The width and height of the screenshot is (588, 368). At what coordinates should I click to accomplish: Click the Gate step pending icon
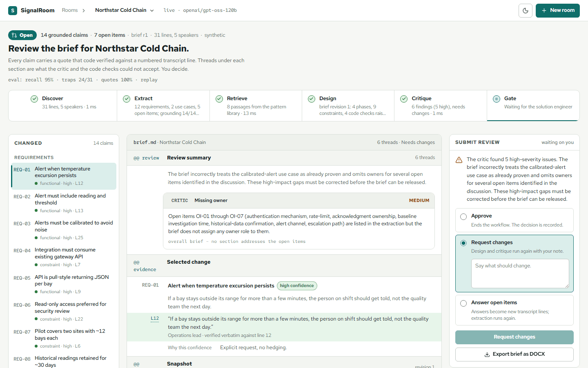point(497,99)
